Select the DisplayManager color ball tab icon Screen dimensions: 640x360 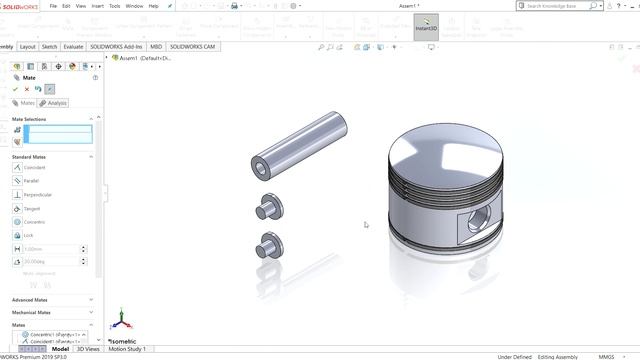point(72,66)
